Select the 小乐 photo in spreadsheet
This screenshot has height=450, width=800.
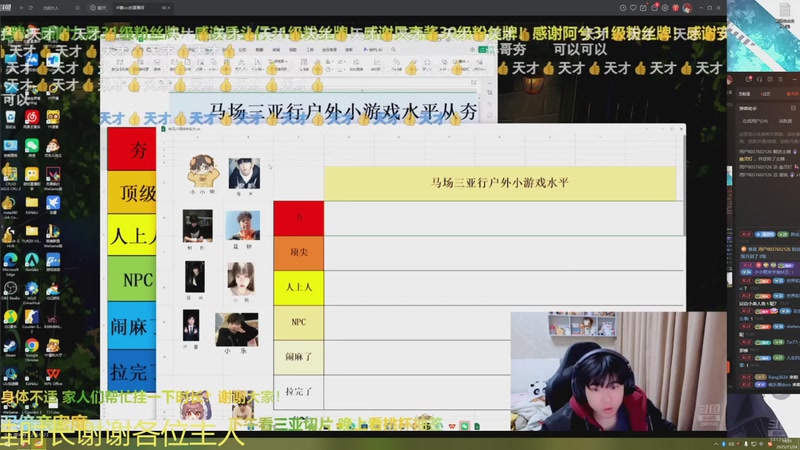tap(237, 330)
